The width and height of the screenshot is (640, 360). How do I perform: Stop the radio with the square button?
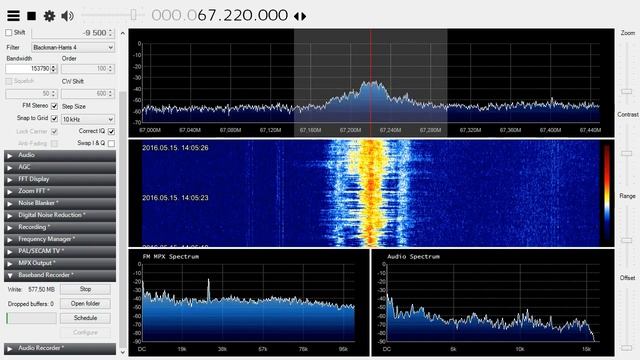(x=31, y=16)
